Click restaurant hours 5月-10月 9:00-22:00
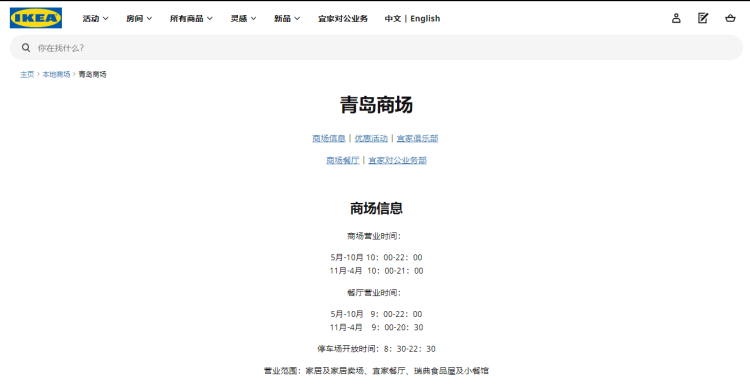The image size is (750, 384). click(x=376, y=314)
